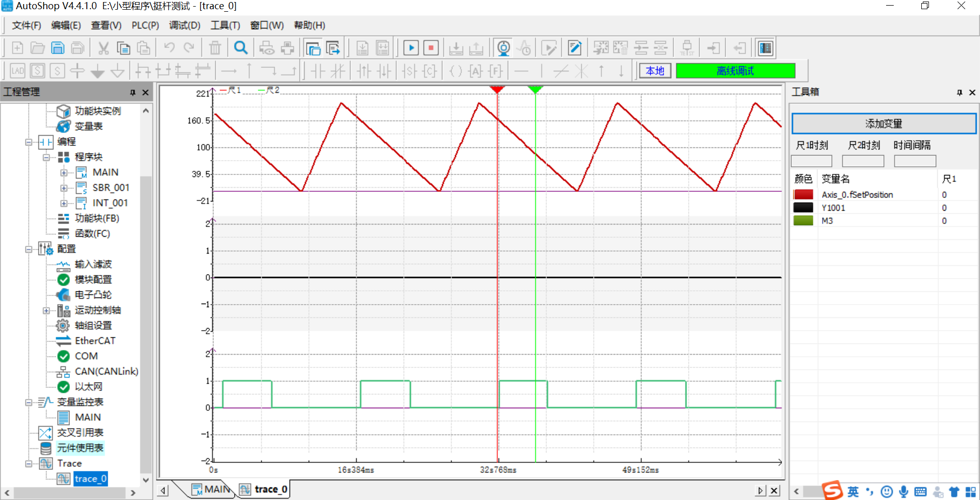Close the 工具箱 toolbox panel
The height and width of the screenshot is (500, 980).
(972, 92)
